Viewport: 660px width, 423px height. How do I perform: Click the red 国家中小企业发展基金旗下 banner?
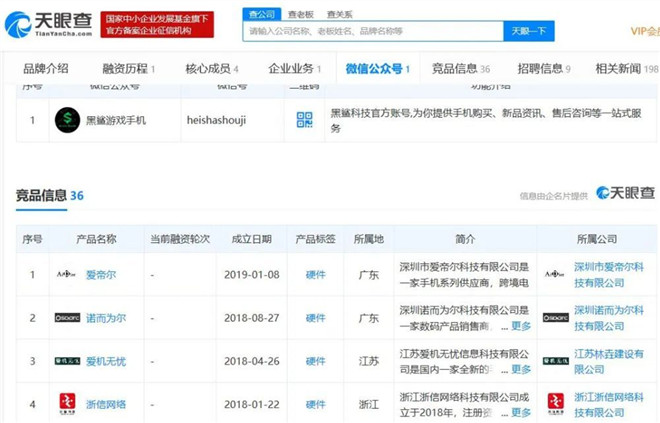[157, 24]
